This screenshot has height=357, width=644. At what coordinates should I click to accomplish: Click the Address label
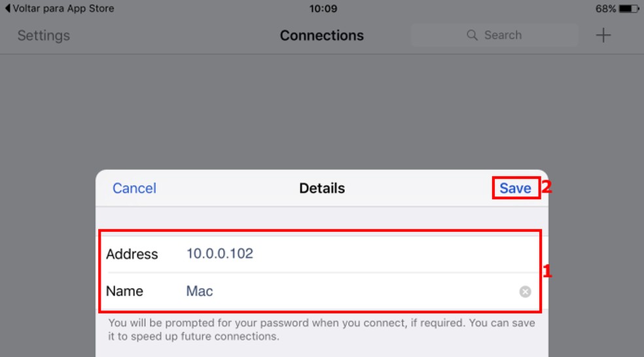(132, 254)
